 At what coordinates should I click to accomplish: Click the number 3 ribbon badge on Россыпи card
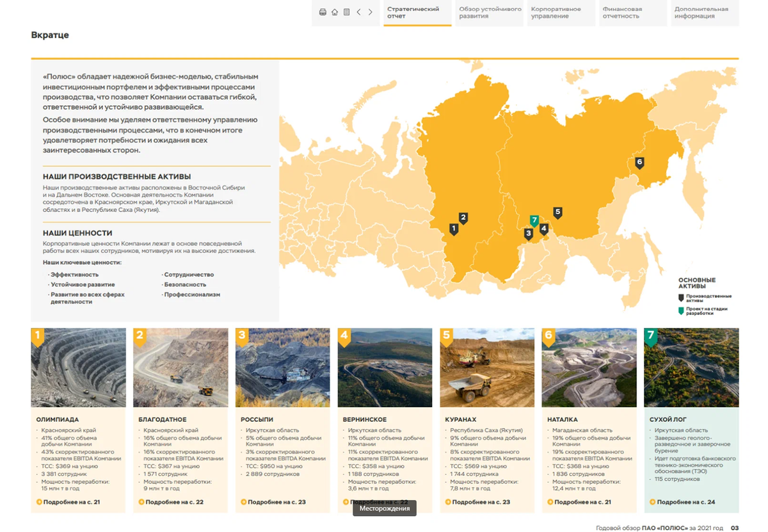[242, 337]
